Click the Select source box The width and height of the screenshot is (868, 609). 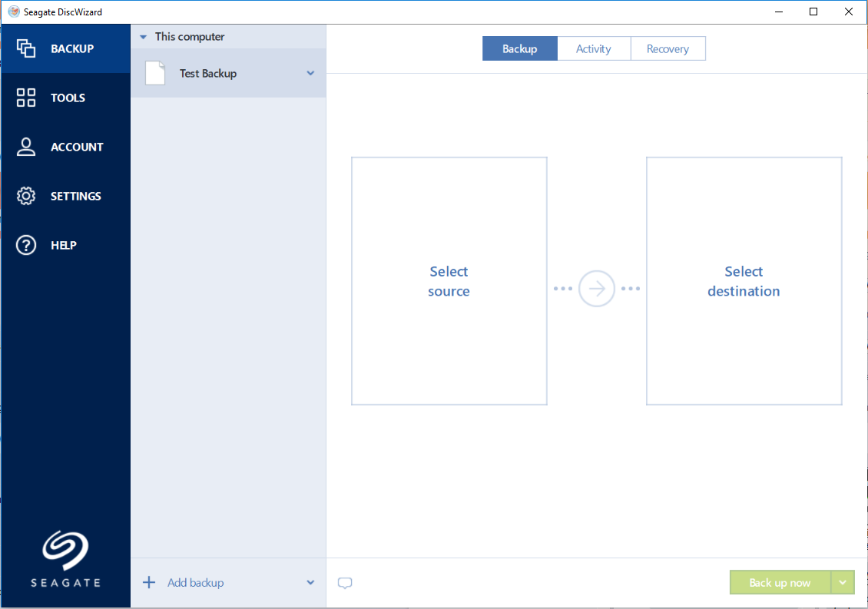pos(449,281)
